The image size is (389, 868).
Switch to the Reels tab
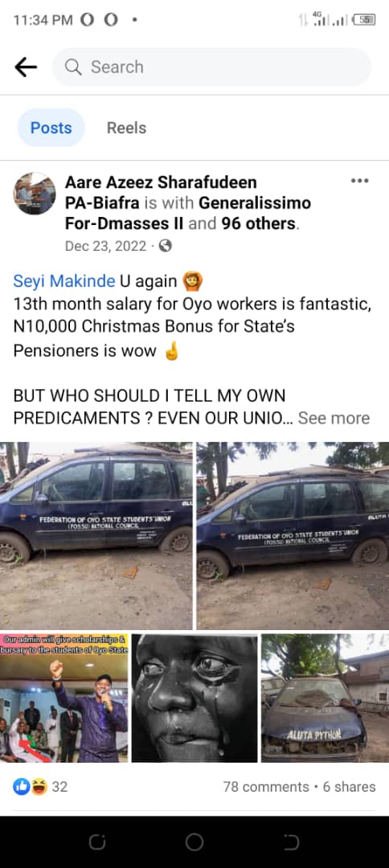pos(126,128)
